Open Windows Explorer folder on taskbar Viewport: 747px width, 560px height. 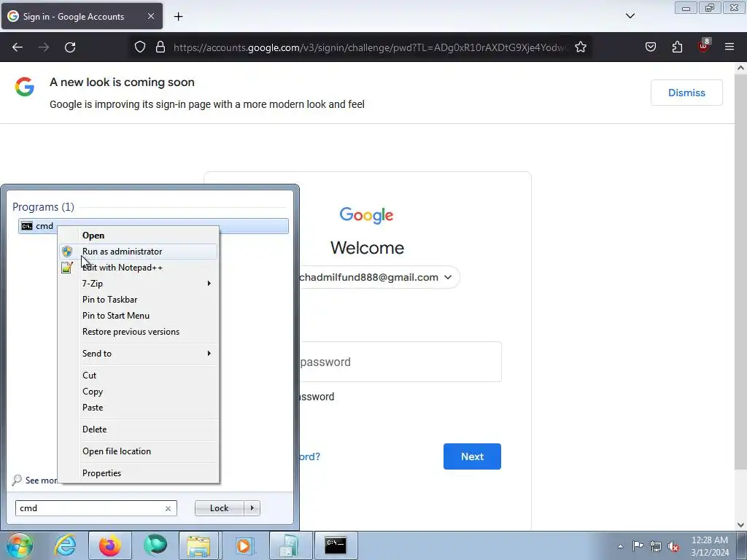point(198,545)
